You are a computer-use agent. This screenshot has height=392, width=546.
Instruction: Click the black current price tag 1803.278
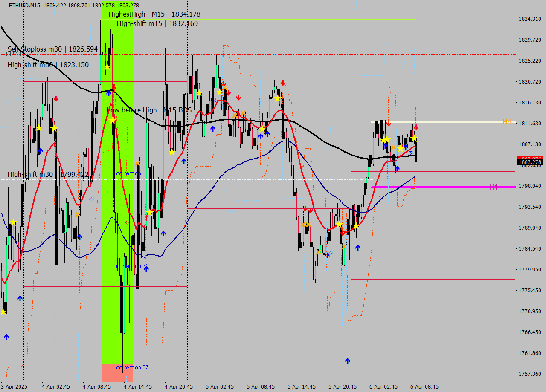click(529, 162)
